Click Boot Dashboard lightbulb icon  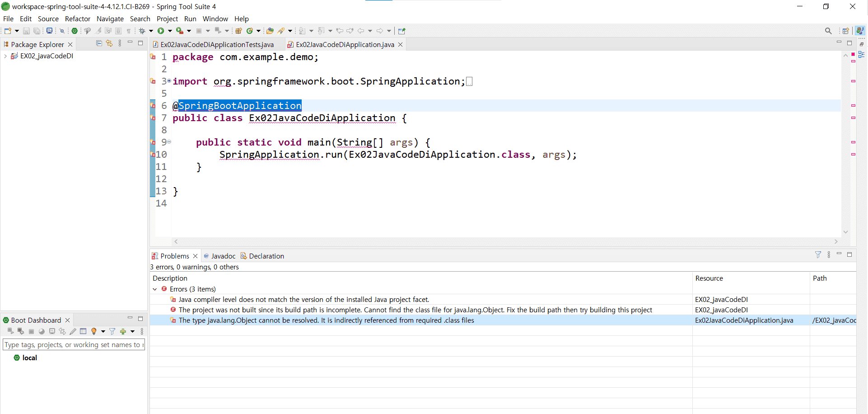tap(94, 331)
